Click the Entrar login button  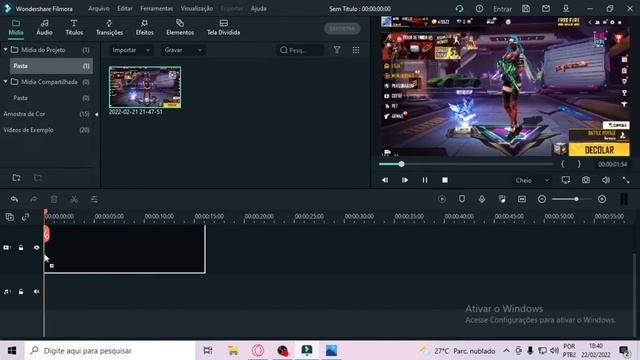(502, 9)
